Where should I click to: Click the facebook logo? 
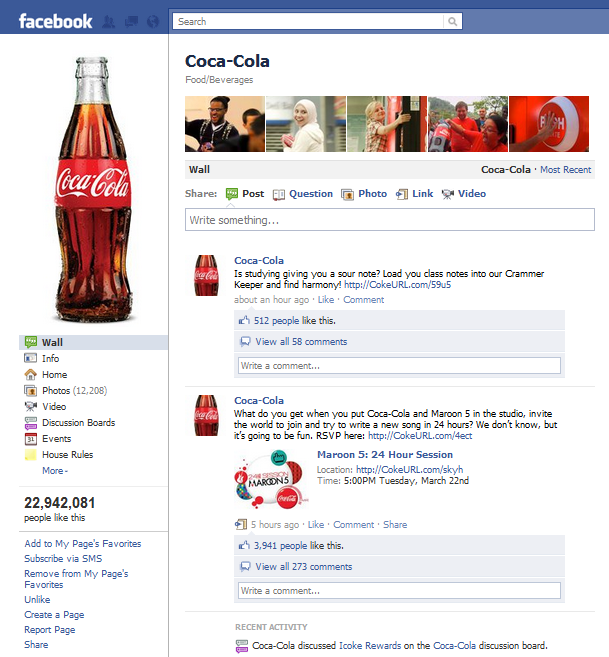pyautogui.click(x=55, y=21)
